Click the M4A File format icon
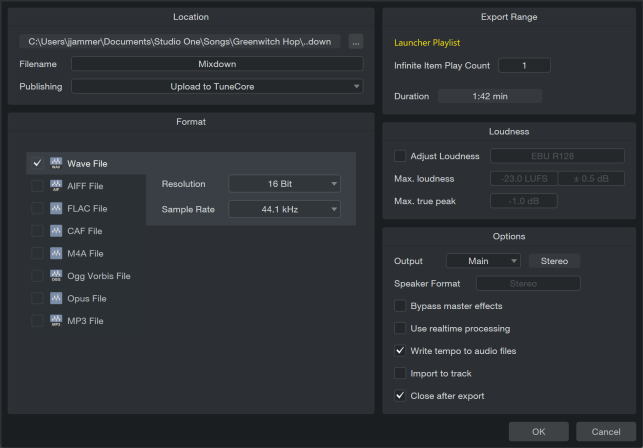 pos(56,253)
